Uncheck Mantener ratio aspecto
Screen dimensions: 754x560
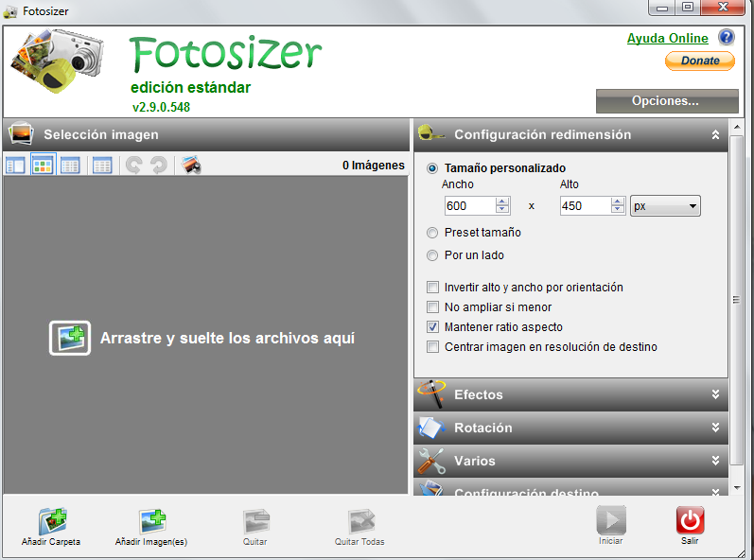tap(433, 326)
